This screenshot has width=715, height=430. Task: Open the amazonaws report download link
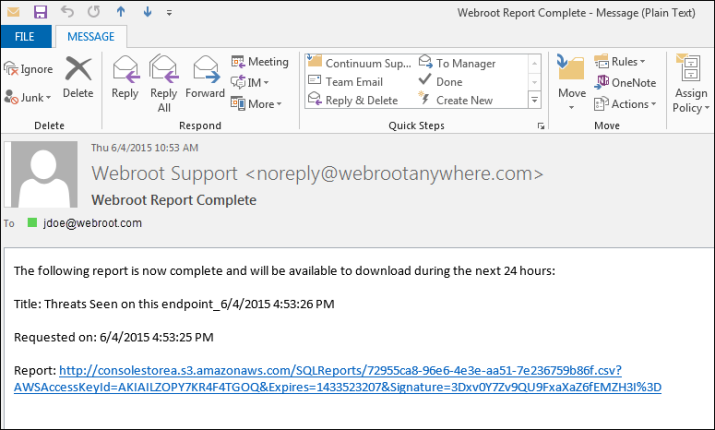click(x=340, y=370)
